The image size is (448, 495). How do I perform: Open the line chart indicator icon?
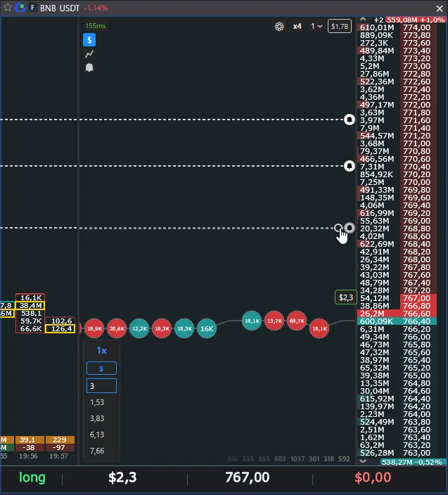89,54
